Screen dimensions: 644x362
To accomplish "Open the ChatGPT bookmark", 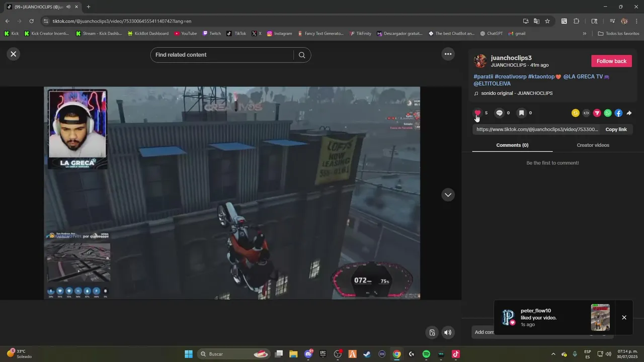I will (491, 34).
